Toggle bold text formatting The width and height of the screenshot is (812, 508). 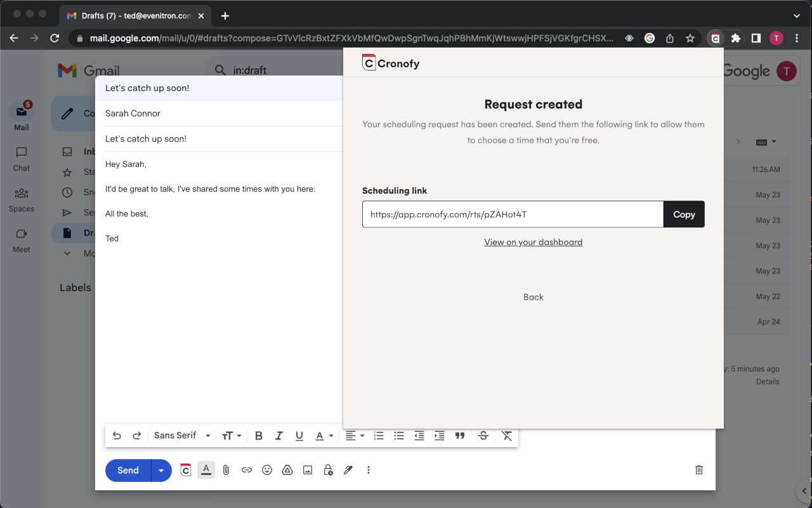pyautogui.click(x=259, y=436)
